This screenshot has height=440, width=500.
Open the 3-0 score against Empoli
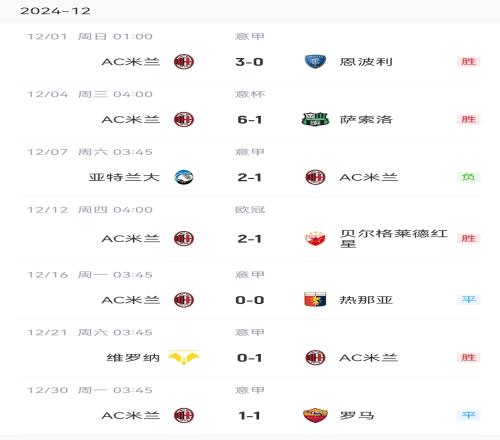[249, 62]
